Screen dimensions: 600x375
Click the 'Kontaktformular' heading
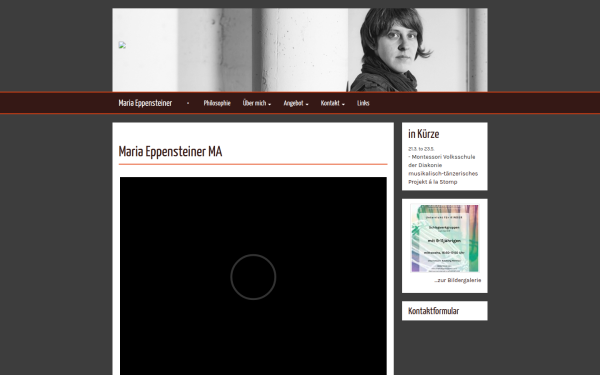[434, 311]
